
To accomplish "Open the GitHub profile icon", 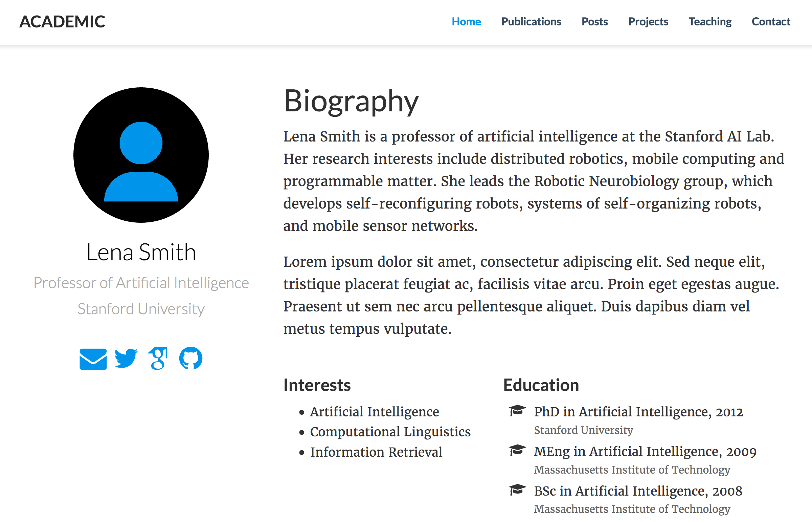I will click(x=191, y=358).
